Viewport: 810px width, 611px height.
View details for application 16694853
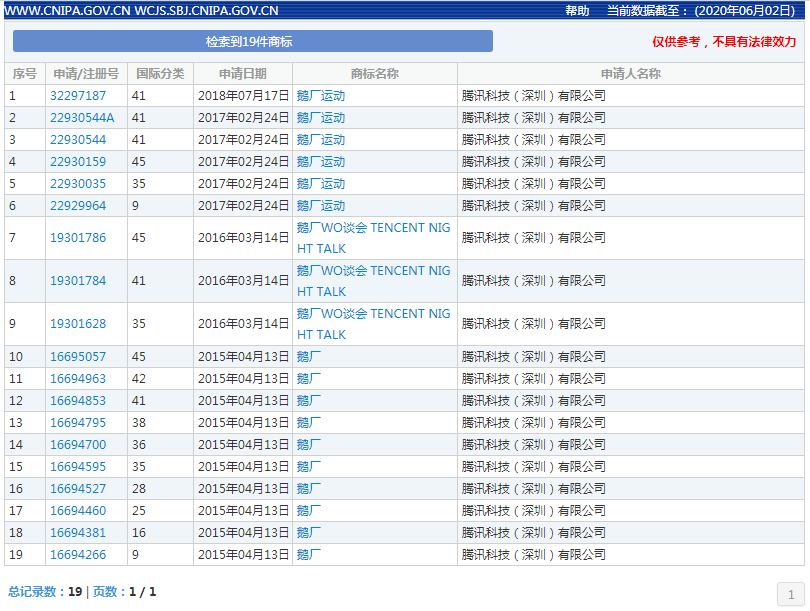(x=78, y=401)
